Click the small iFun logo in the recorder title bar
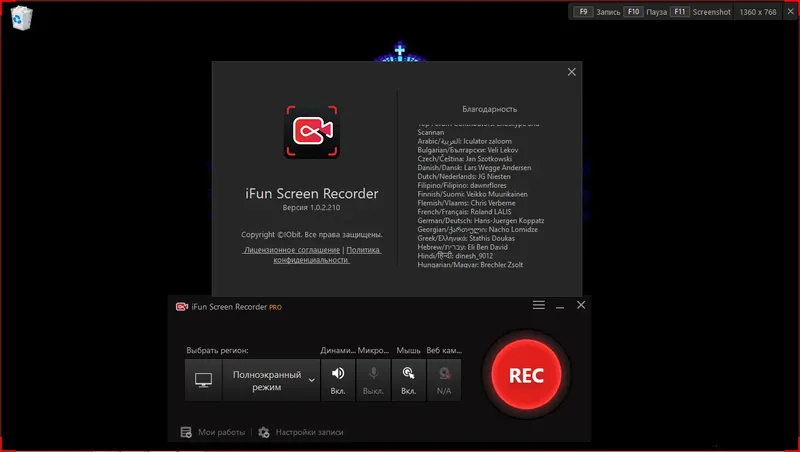Image resolution: width=800 pixels, height=452 pixels. click(x=182, y=307)
